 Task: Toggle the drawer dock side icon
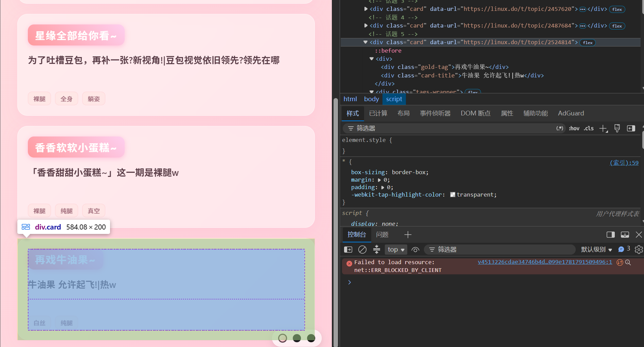click(611, 235)
